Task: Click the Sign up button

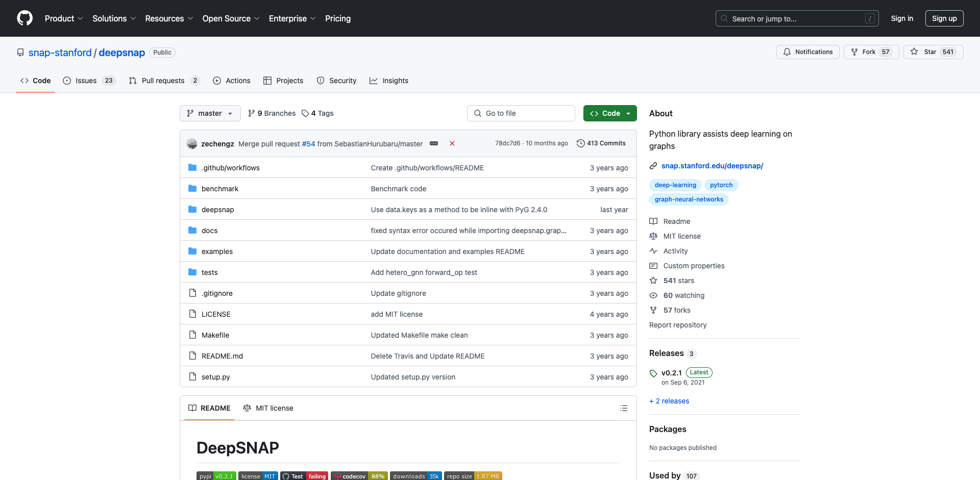Action: pos(944,18)
